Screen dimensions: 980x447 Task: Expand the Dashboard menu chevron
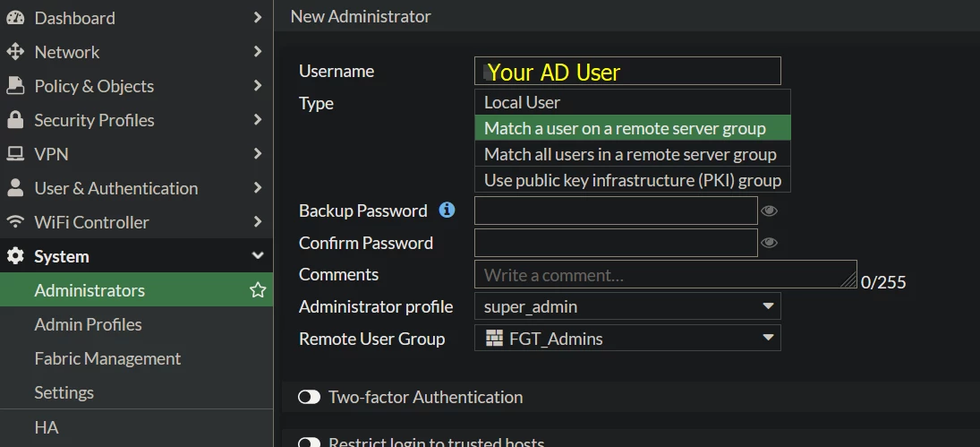click(x=258, y=18)
